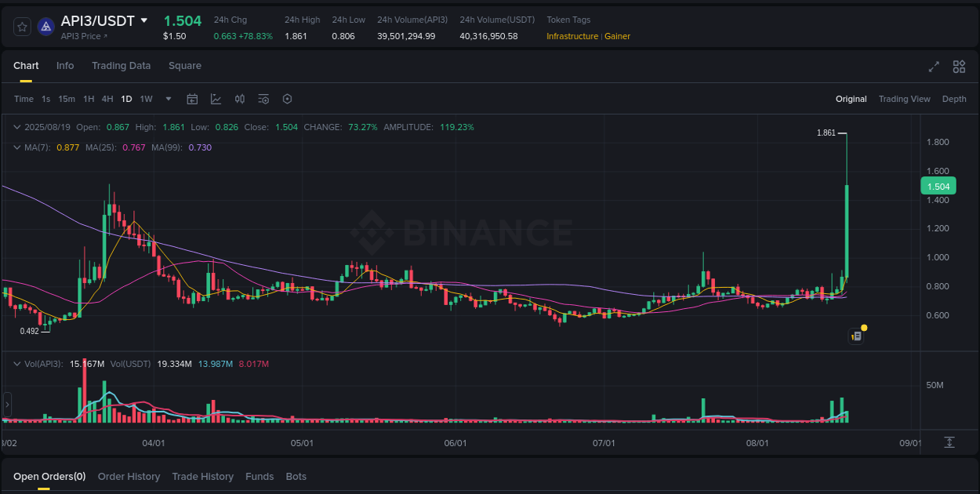Open the panel layout grid icon
Image resolution: width=980 pixels, height=494 pixels.
pyautogui.click(x=958, y=67)
